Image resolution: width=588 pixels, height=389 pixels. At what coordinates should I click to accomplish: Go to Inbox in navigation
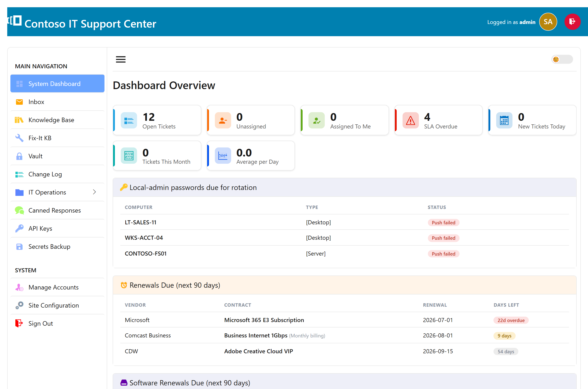click(x=57, y=102)
